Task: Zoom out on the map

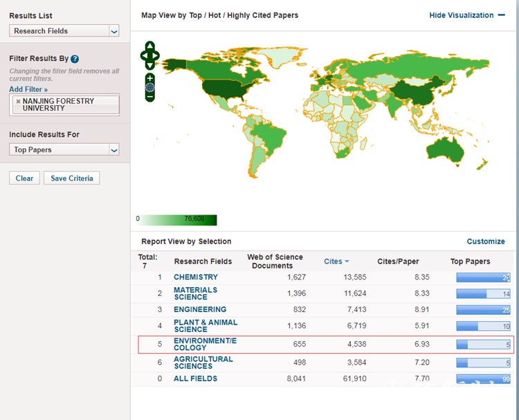Action: coord(150,96)
